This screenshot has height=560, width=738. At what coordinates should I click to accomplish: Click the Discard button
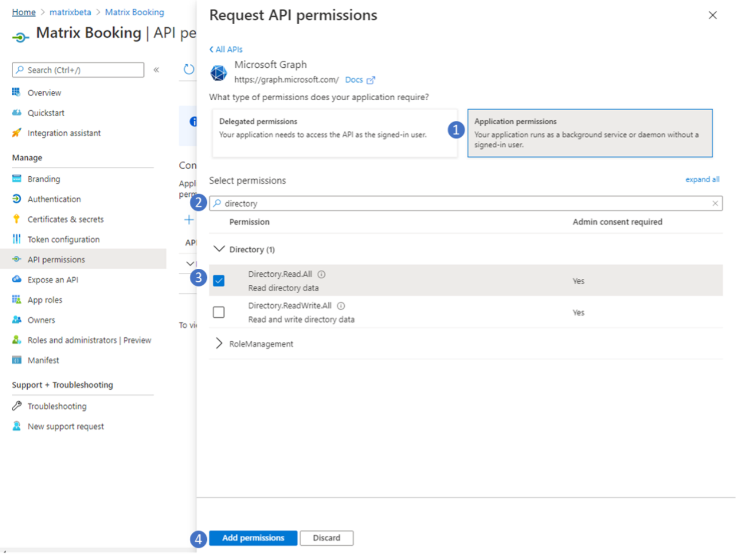pyautogui.click(x=327, y=538)
